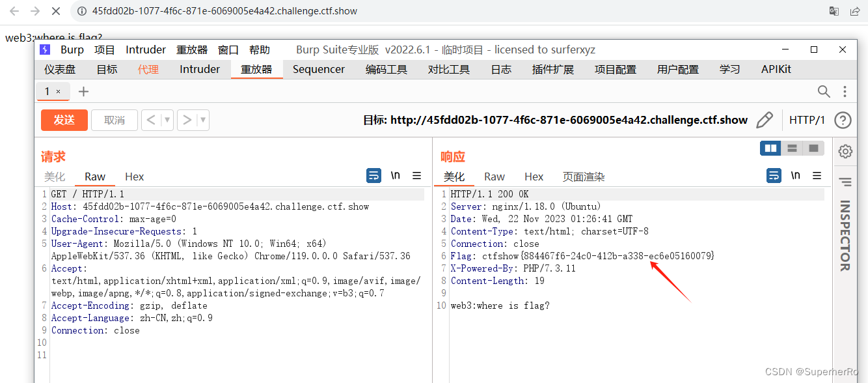The image size is (868, 383).
Task: Click the vertical three-dot menu icon
Action: 844,92
